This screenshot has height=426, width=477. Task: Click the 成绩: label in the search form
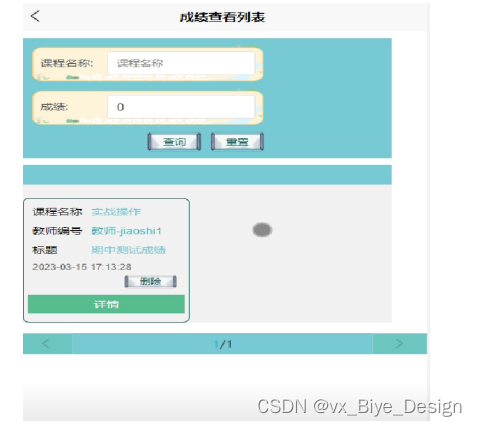[54, 107]
